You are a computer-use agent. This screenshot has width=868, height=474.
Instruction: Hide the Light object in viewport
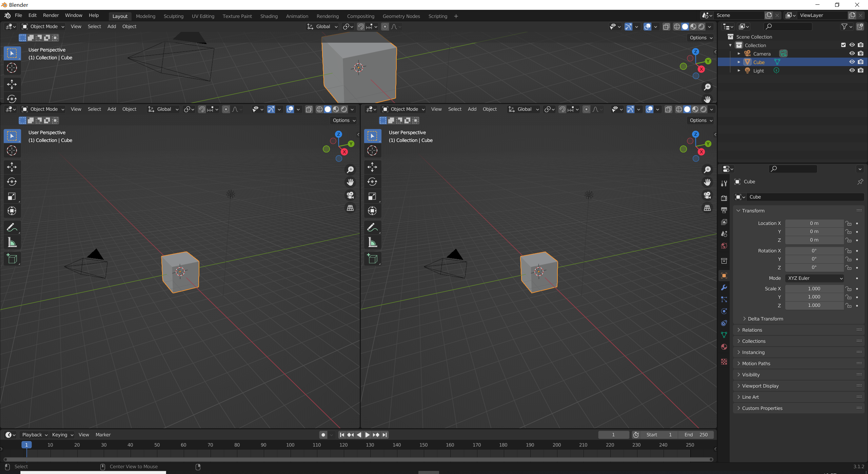coord(852,70)
